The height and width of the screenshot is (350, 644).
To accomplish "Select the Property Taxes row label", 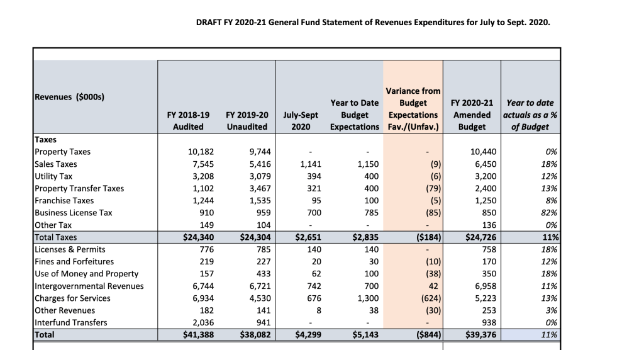I will tap(63, 152).
